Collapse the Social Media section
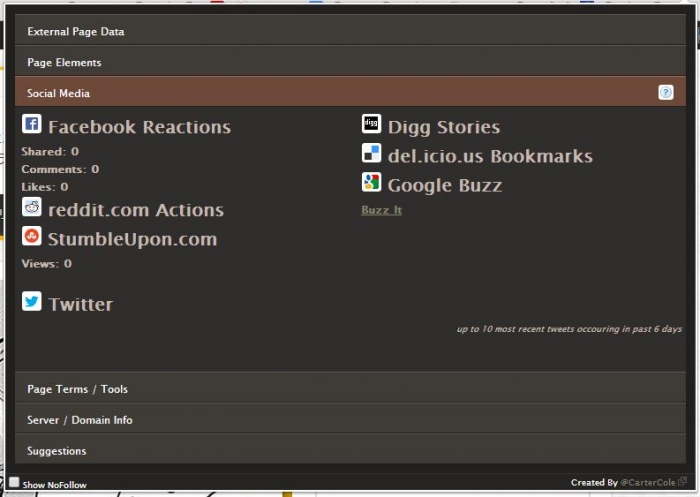This screenshot has width=700, height=497. 350,92
